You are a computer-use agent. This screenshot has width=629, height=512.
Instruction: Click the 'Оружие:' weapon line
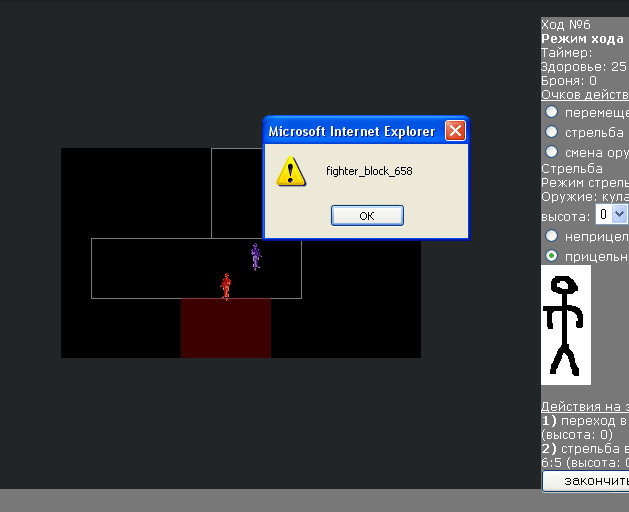585,197
